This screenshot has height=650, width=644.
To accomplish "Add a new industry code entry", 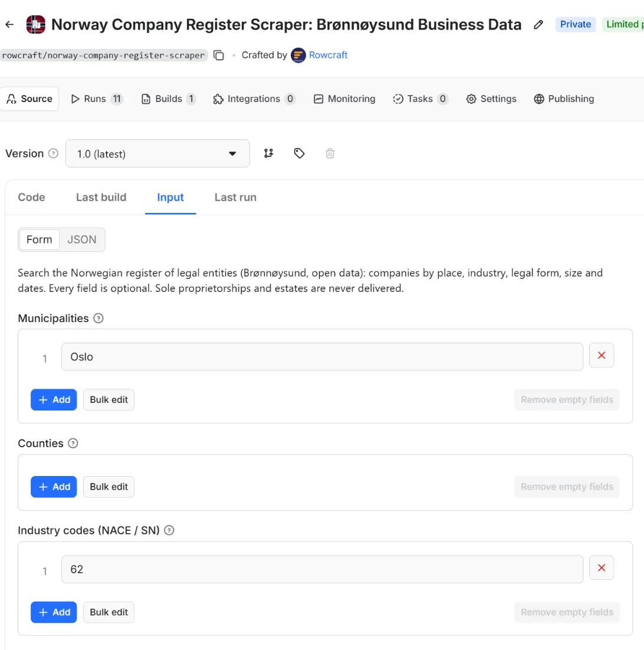I will click(x=54, y=612).
